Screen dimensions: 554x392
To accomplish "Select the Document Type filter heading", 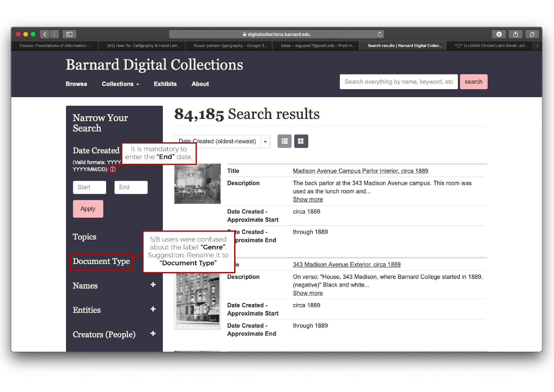I will (101, 261).
